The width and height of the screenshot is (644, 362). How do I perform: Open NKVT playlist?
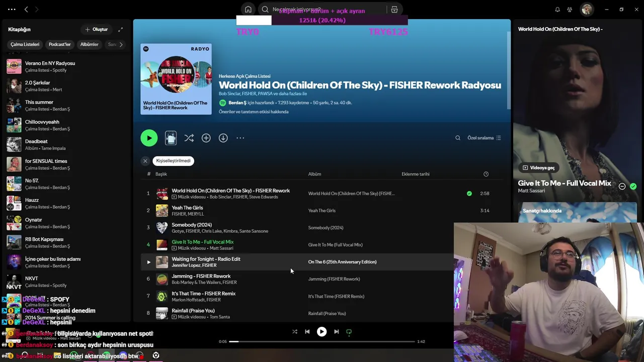click(x=67, y=282)
